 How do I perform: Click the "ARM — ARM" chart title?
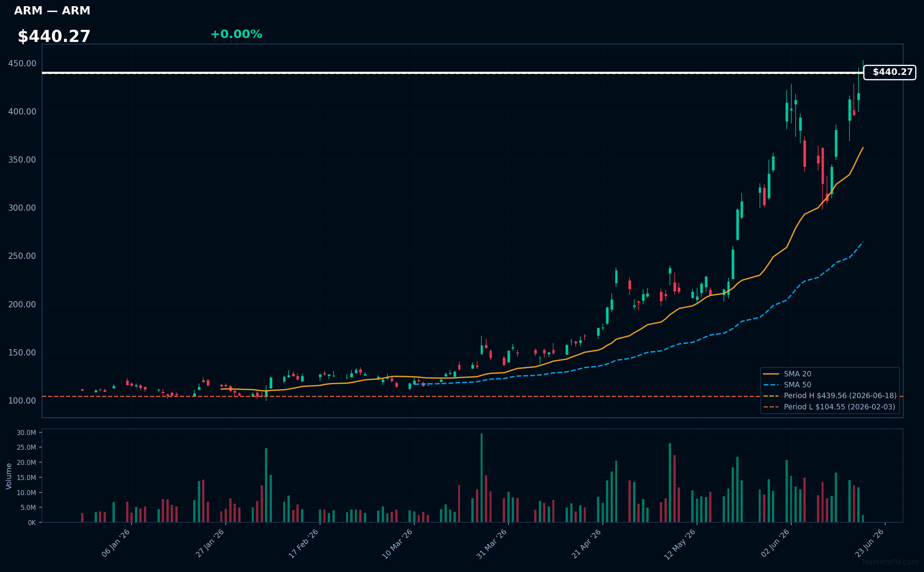coord(52,11)
